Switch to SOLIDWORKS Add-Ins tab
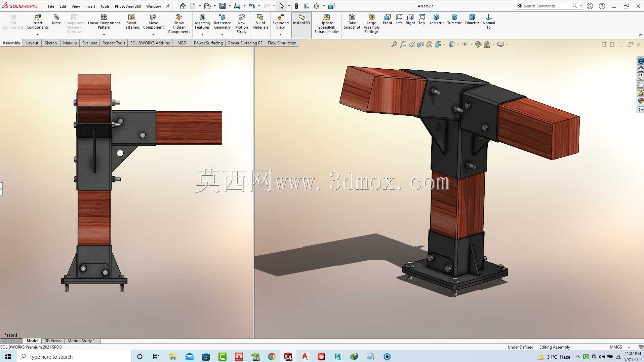The image size is (644, 362). tap(150, 43)
